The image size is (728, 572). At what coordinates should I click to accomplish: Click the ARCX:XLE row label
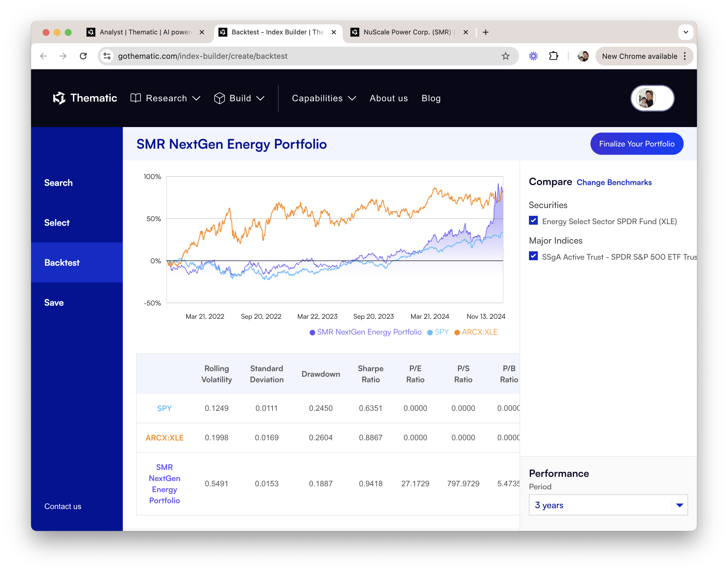click(x=164, y=438)
